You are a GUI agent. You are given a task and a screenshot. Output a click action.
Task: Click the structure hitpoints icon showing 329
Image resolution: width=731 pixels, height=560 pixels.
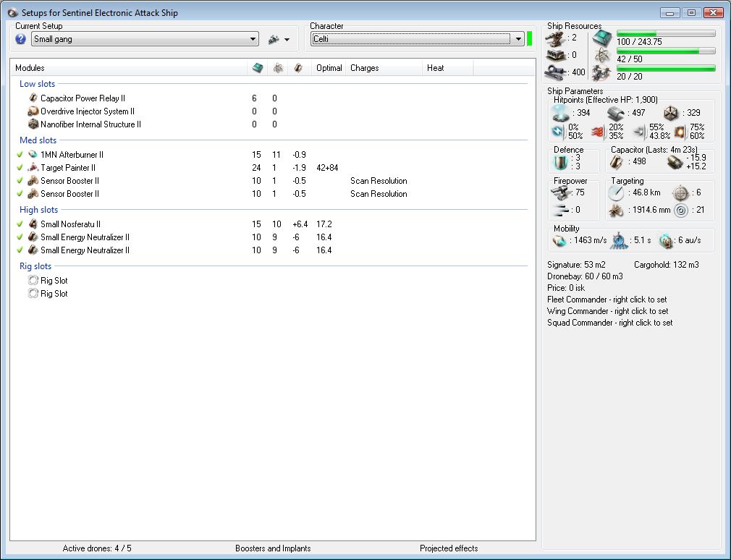[671, 113]
